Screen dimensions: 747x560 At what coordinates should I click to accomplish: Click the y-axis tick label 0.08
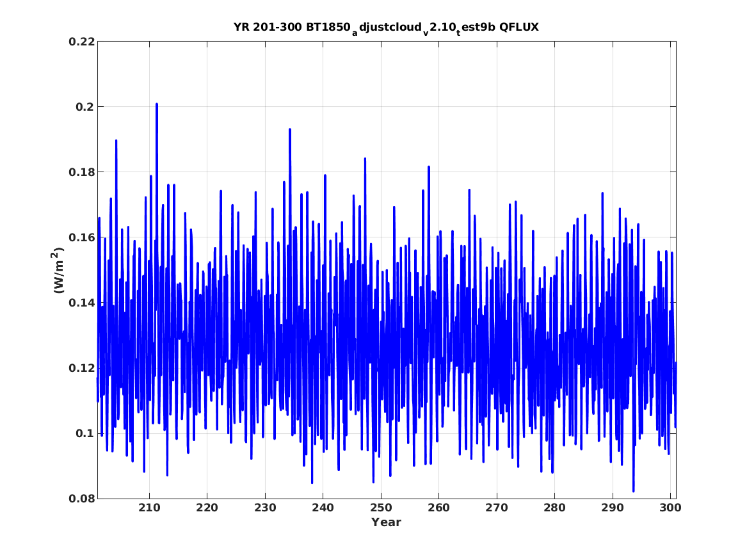pyautogui.click(x=81, y=499)
